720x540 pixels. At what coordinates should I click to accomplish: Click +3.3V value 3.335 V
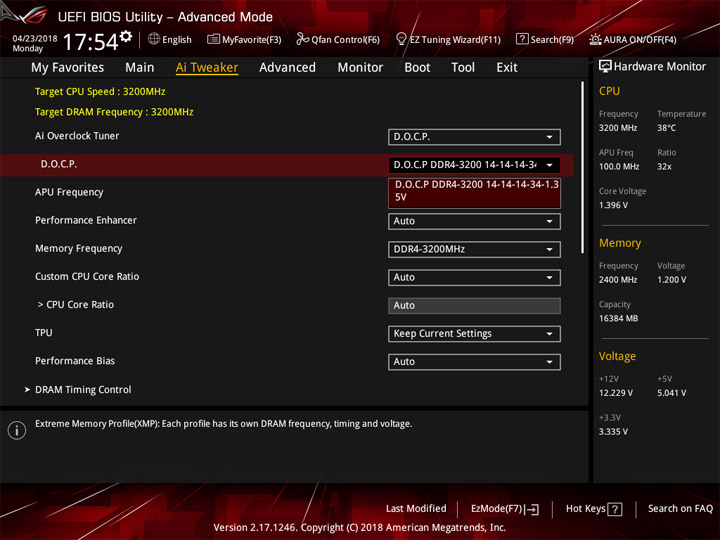coord(613,432)
